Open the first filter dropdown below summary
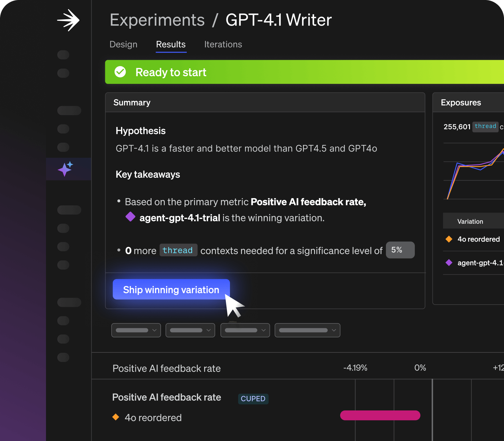 pos(136,330)
